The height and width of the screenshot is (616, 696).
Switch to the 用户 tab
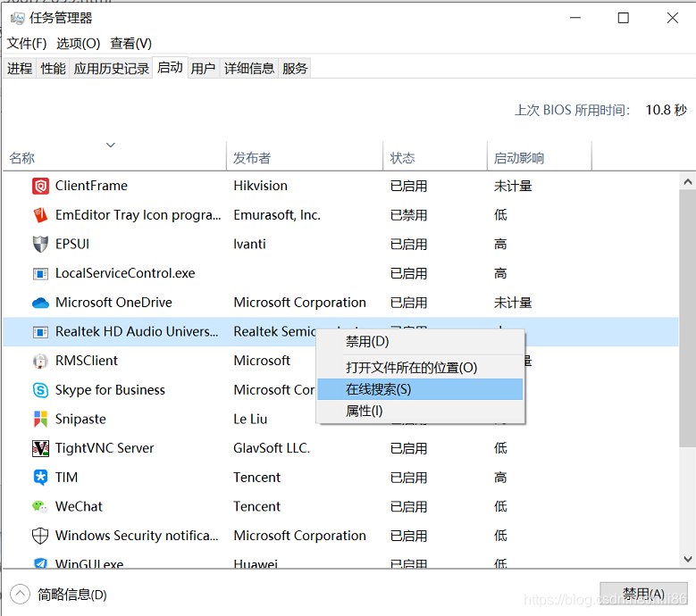click(203, 69)
